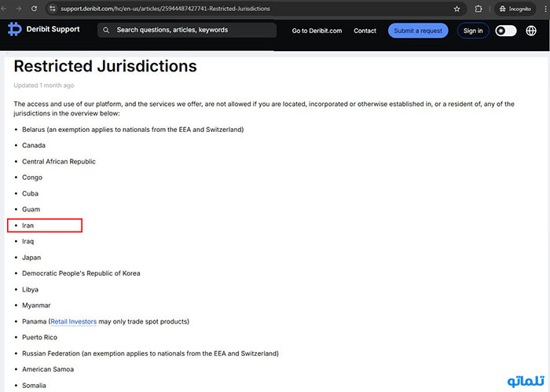The width and height of the screenshot is (550, 392).
Task: Click the Puerto Rico list entry
Action: 39,337
